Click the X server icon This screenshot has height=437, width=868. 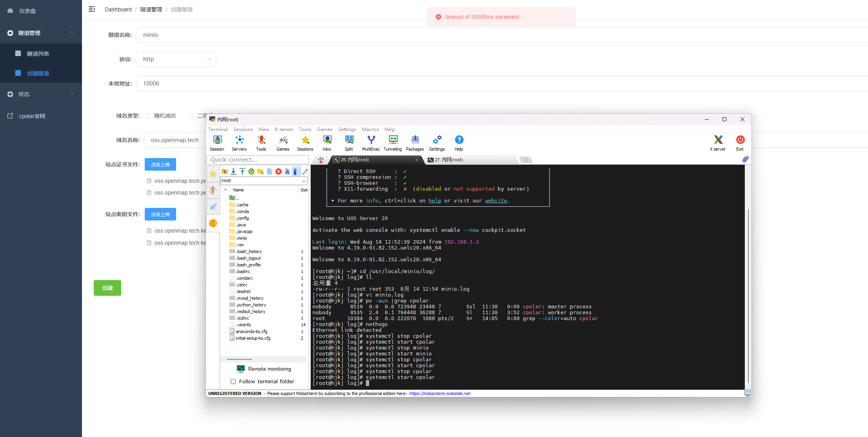(718, 143)
